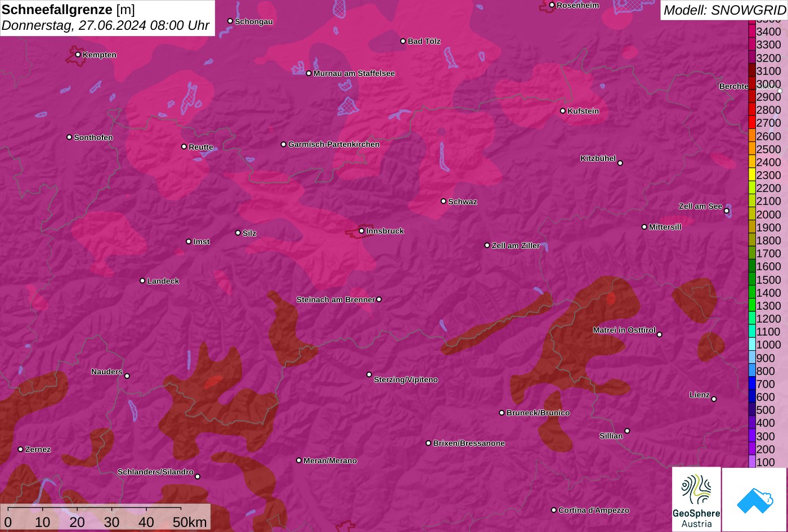Click the Lienz town label
This screenshot has height=532, width=788.
point(700,395)
